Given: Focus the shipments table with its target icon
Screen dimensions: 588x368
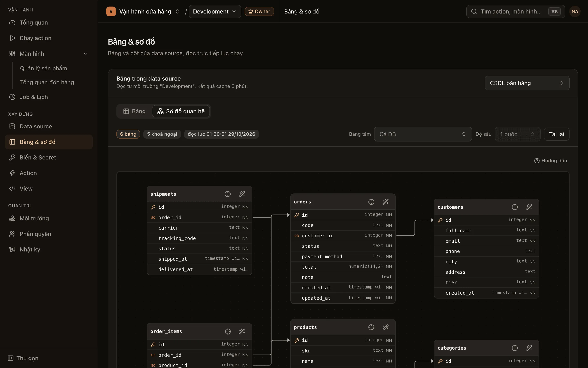Looking at the screenshot, I should coord(228,194).
